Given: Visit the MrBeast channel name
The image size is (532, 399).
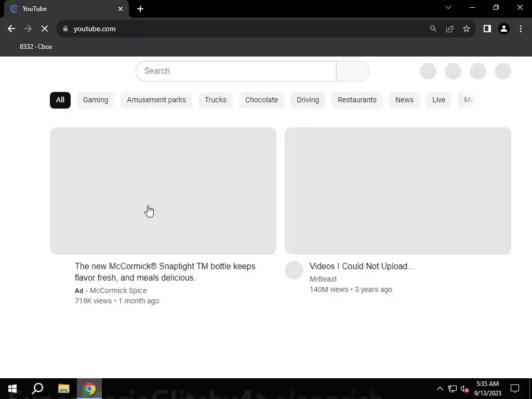Looking at the screenshot, I should point(323,279).
